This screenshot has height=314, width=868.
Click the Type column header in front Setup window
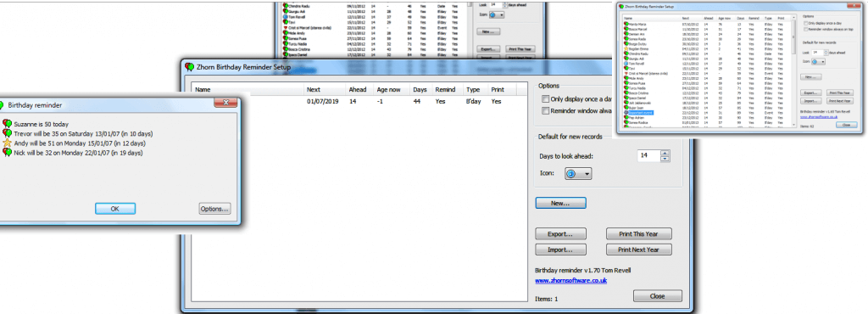[475, 90]
